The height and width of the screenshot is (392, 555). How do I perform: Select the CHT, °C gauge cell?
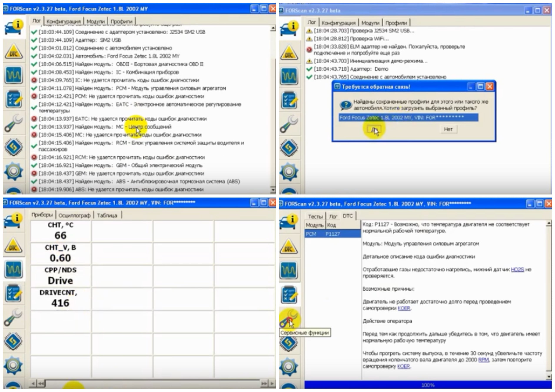point(60,231)
